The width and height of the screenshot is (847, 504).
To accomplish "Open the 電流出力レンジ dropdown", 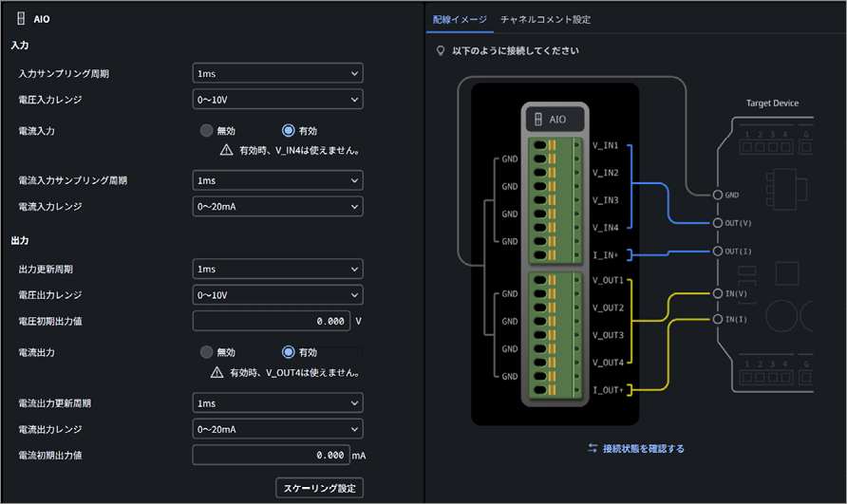I will coord(277,429).
